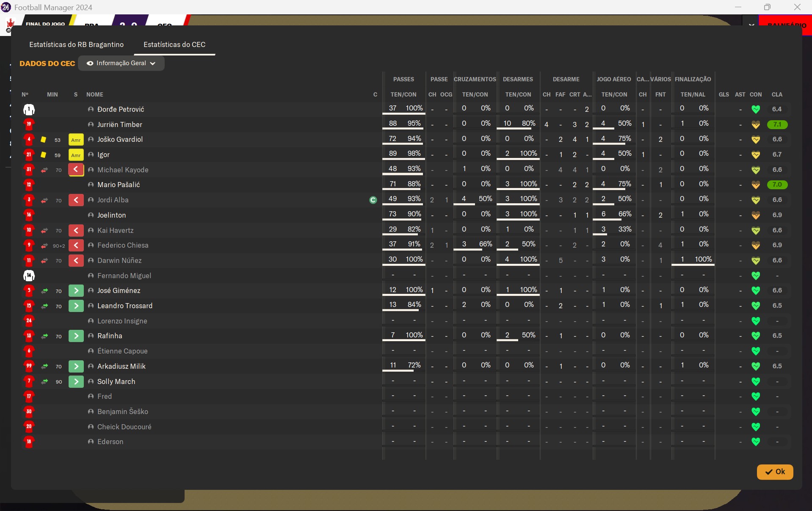Click the captain C badge for Jordi Alba
The width and height of the screenshot is (812, 511).
click(x=373, y=200)
